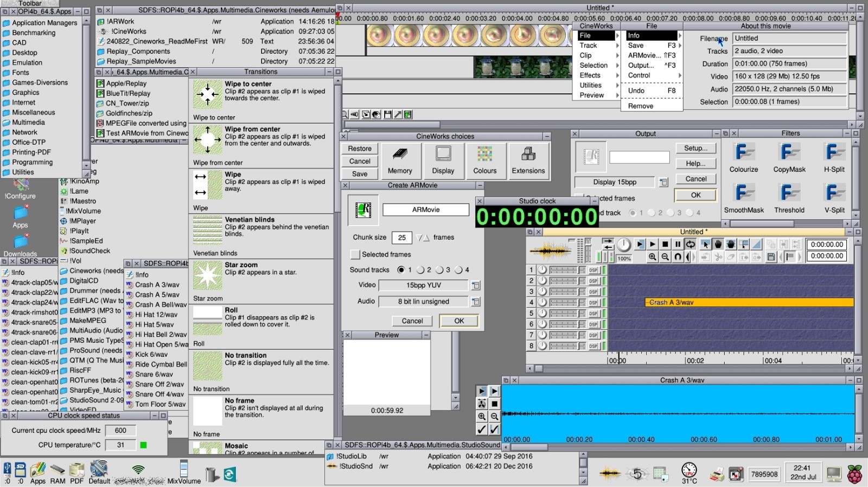
Task: Click OK in the Create ARMovie dialog
Action: 459,321
